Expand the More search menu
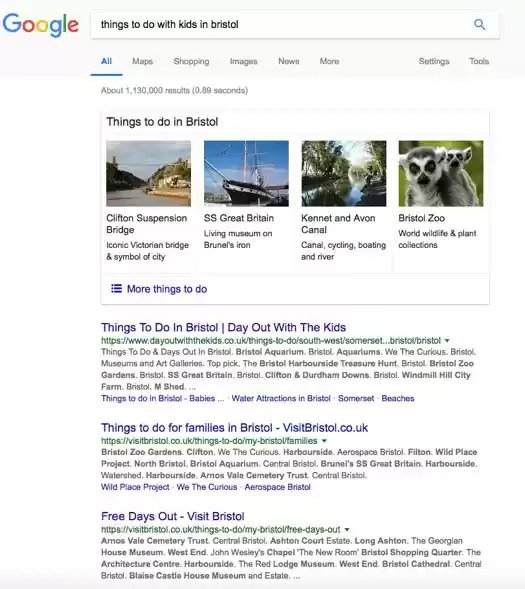The height and width of the screenshot is (589, 525). click(x=329, y=61)
